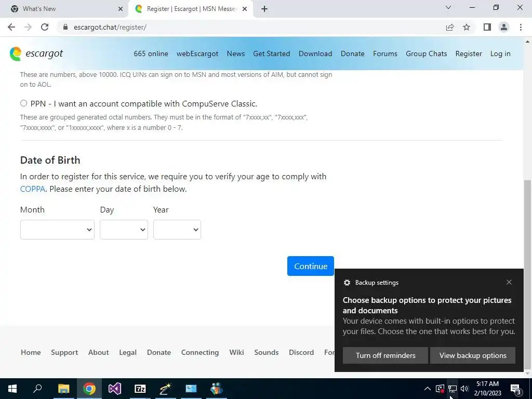
Task: Bookmark this page with the star
Action: (467, 27)
